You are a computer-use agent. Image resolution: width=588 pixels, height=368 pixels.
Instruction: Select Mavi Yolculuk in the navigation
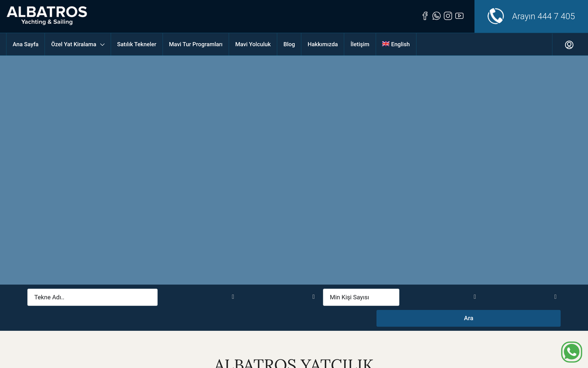click(x=253, y=44)
